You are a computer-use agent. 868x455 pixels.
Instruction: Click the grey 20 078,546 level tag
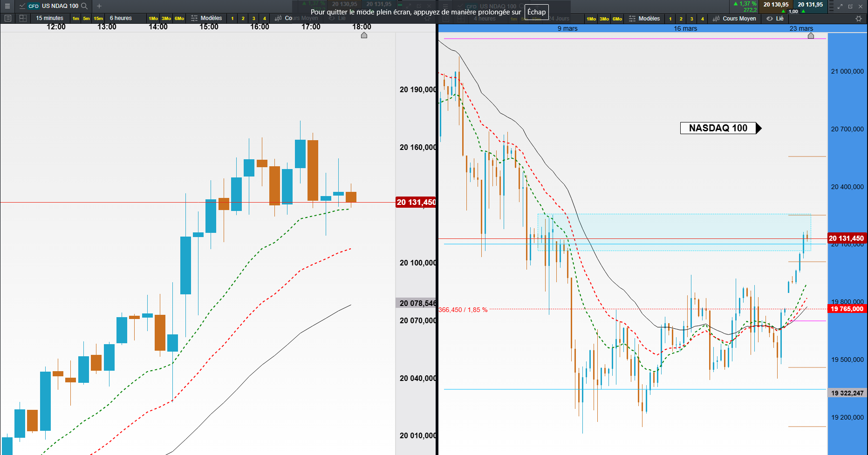point(416,303)
